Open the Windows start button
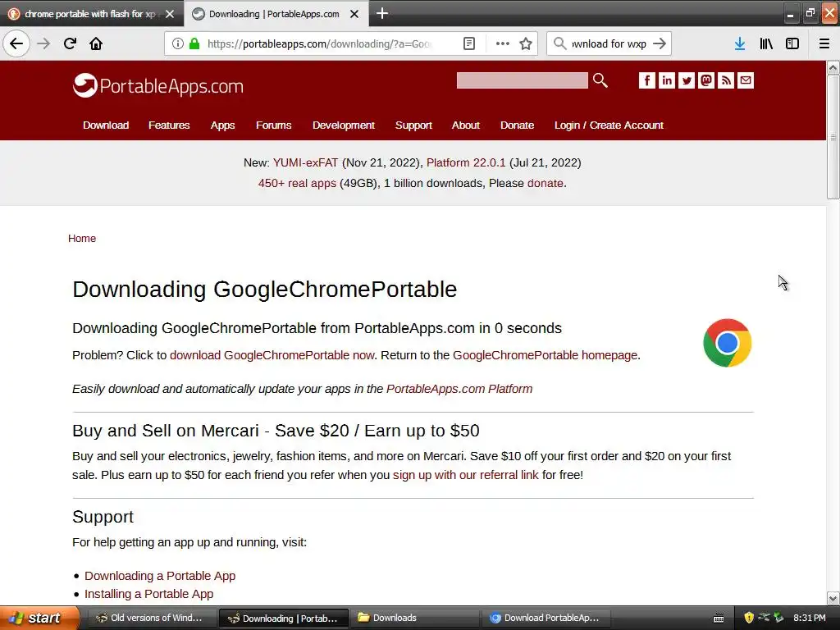The width and height of the screenshot is (840, 630). point(39,618)
